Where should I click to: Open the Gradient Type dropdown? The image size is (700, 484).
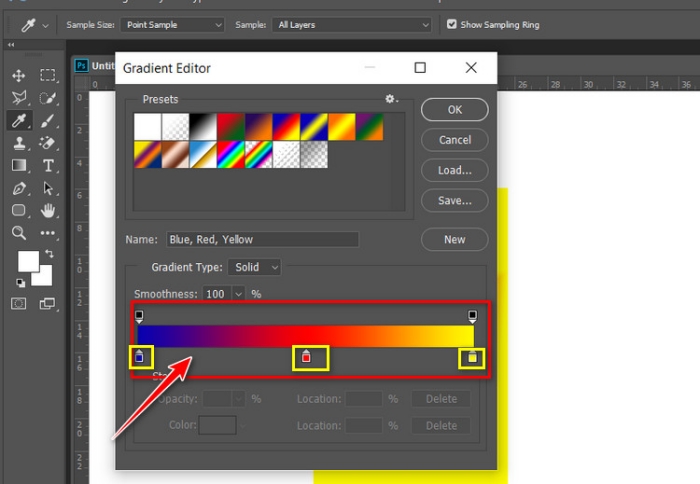(254, 267)
